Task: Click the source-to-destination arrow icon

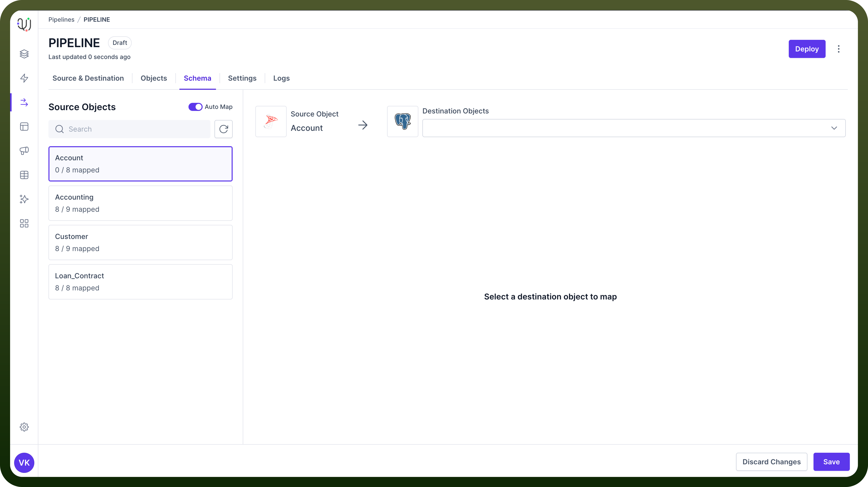Action: click(363, 125)
